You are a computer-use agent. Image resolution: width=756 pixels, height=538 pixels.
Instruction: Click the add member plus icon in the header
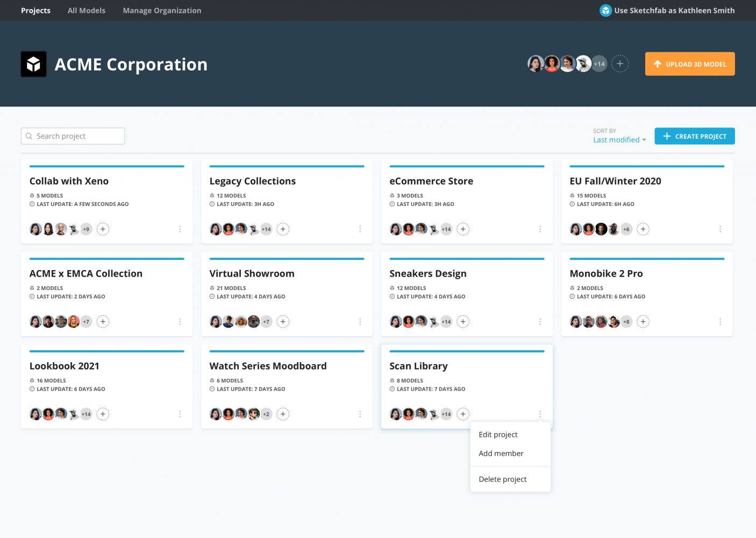coord(620,63)
